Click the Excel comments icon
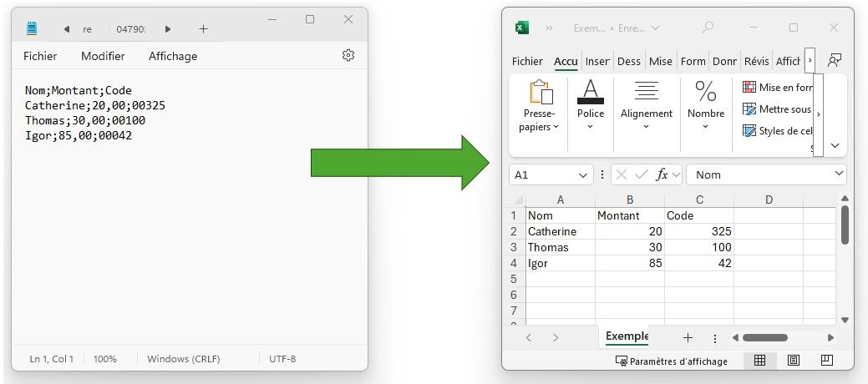This screenshot has width=868, height=384. click(x=834, y=61)
